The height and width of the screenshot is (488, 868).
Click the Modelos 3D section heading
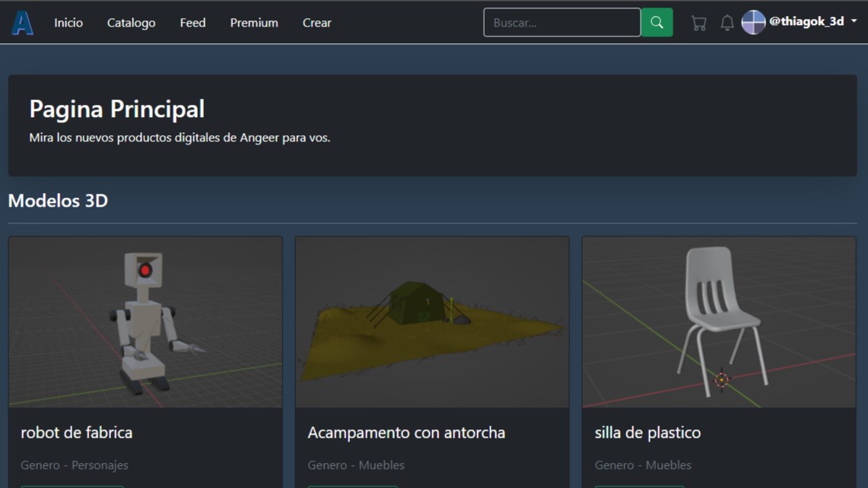click(58, 200)
